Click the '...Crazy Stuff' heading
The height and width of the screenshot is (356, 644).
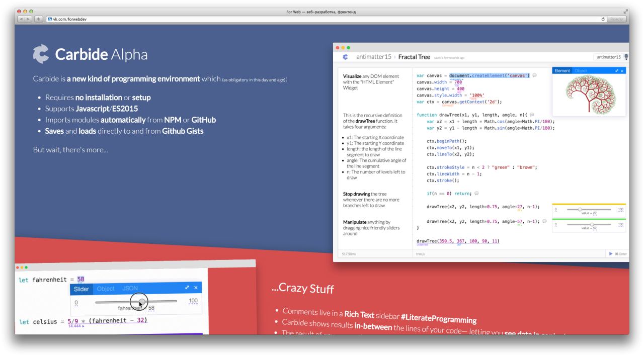coord(303,288)
